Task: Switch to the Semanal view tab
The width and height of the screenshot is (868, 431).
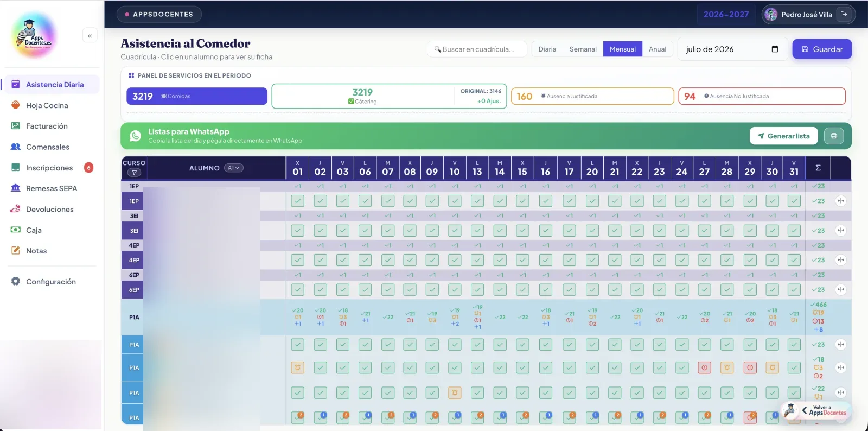Action: coord(583,49)
